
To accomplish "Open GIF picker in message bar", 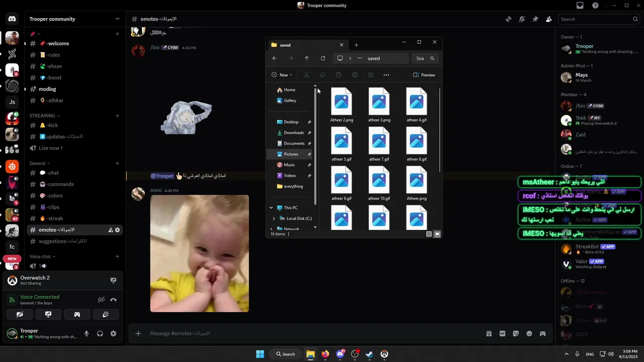I will click(x=502, y=333).
